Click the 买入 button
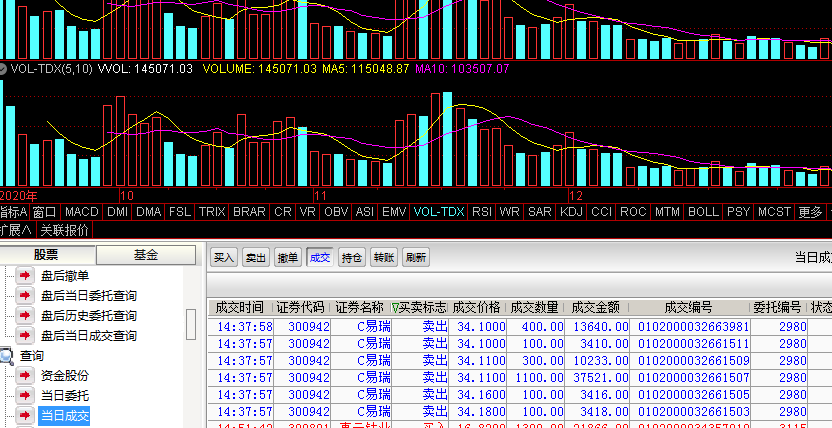Screen dimensions: 832x428 pyautogui.click(x=223, y=257)
